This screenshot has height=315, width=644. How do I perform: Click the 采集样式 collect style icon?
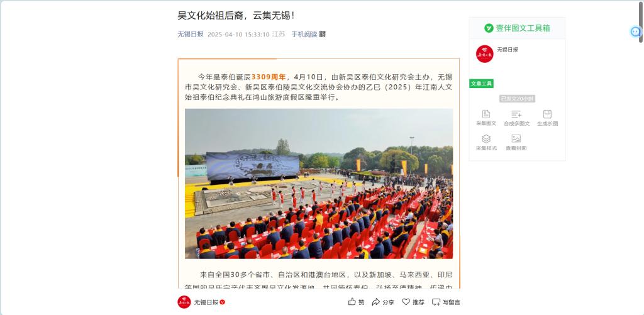click(486, 139)
